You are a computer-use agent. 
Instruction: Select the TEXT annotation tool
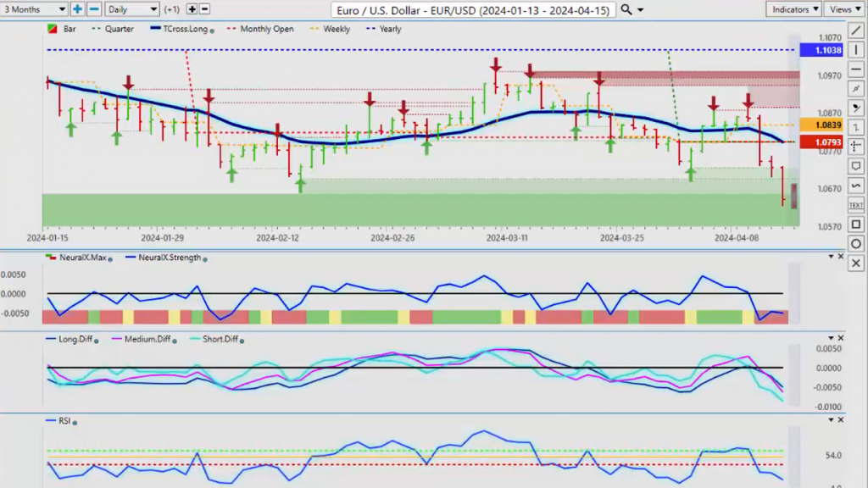(x=856, y=205)
